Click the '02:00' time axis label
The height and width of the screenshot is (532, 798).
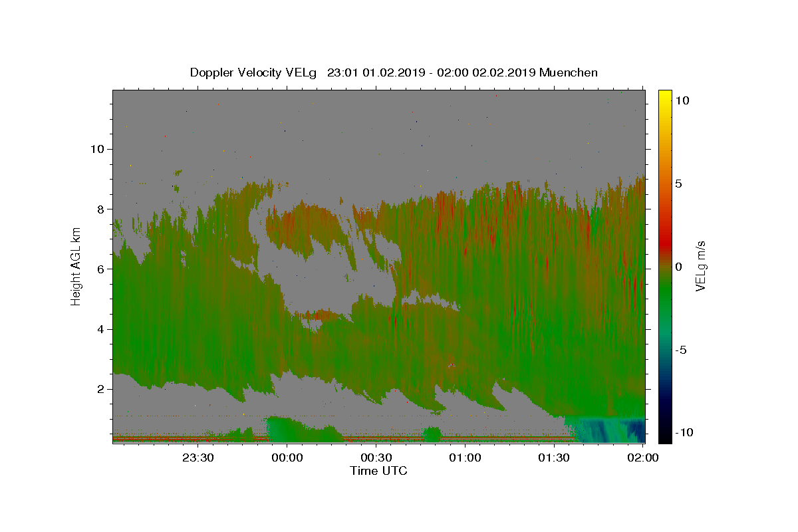(643, 458)
